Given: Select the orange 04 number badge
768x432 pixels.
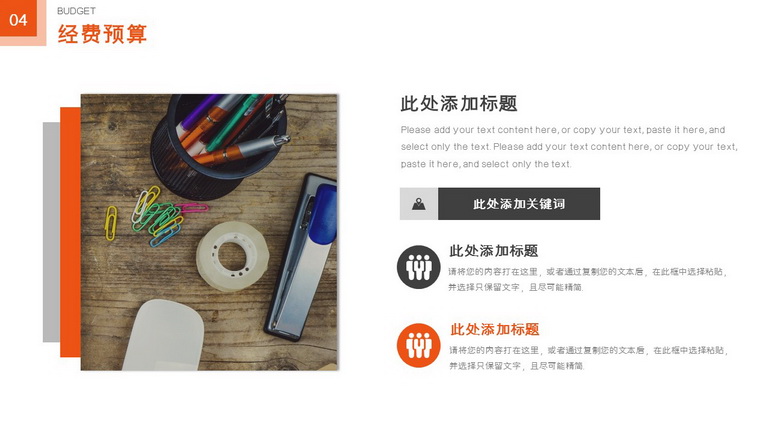Looking at the screenshot, I should click(x=18, y=18).
